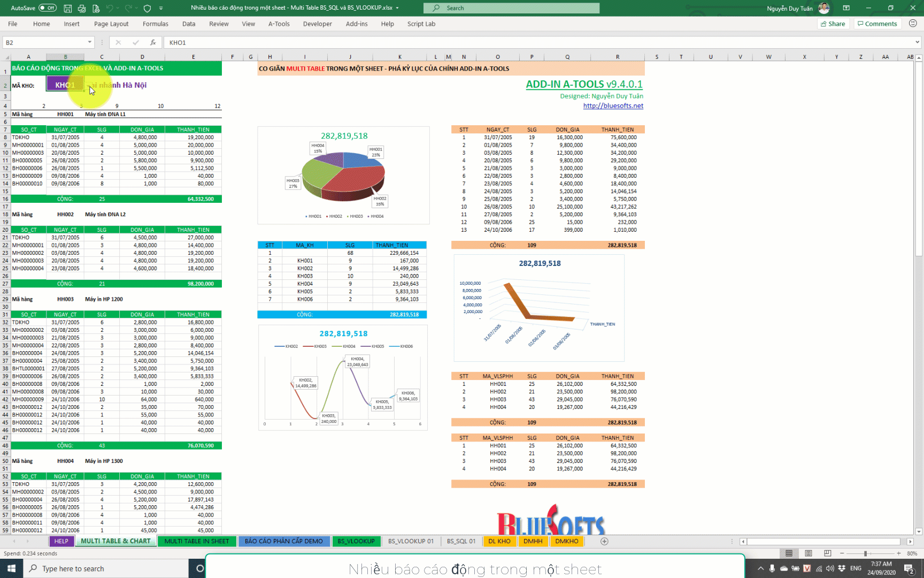Expand the formula bar chevron
The image size is (924, 578).
(917, 42)
